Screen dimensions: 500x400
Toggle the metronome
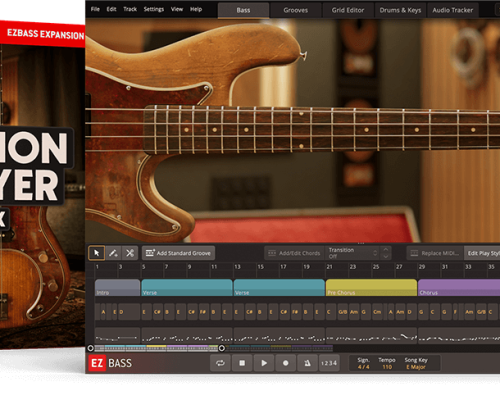point(307,363)
